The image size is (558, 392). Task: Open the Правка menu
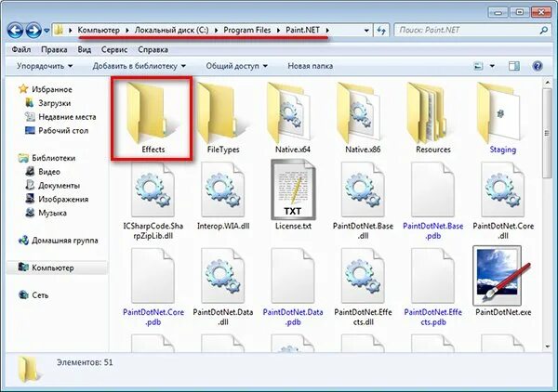point(54,50)
